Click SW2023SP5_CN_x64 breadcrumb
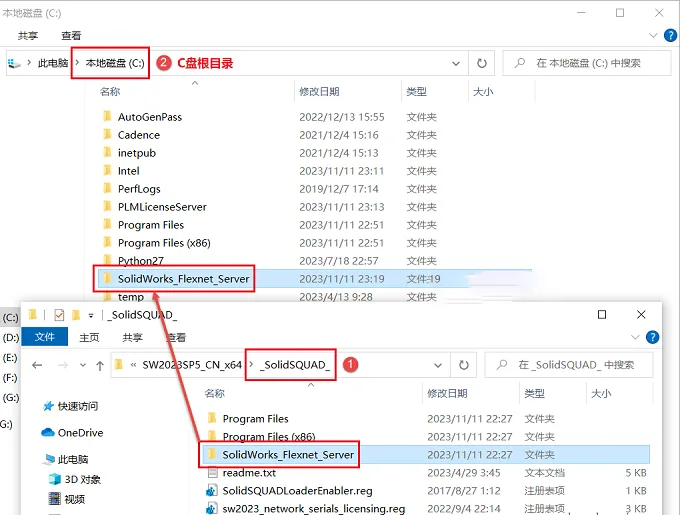This screenshot has height=515, width=680. click(192, 365)
